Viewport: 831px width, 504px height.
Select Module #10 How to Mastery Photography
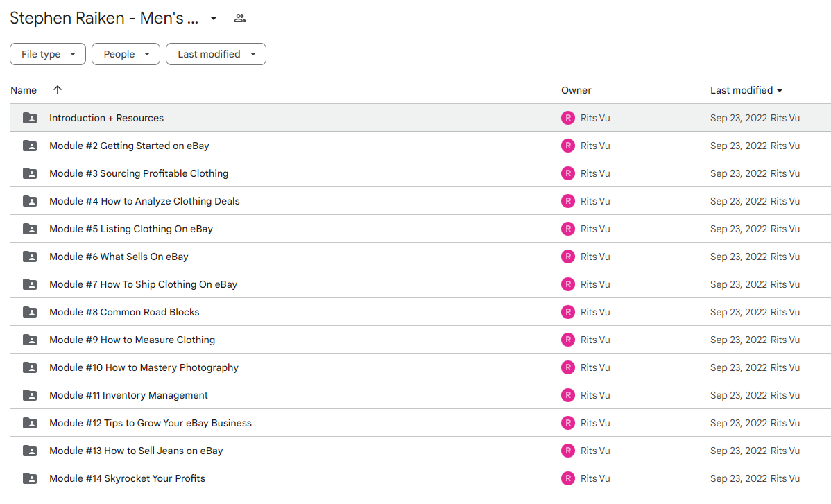144,367
